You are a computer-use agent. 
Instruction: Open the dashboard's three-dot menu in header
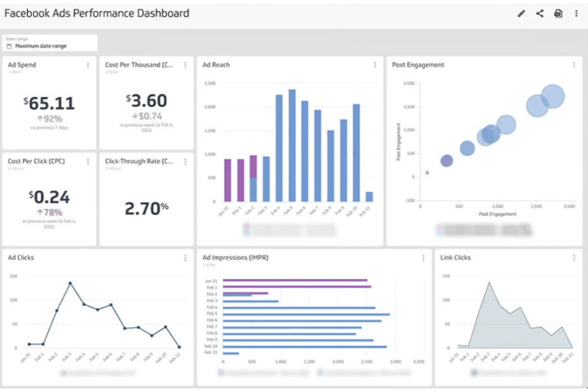(576, 14)
